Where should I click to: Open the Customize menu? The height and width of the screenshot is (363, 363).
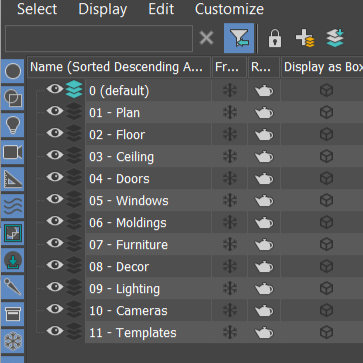pos(229,9)
